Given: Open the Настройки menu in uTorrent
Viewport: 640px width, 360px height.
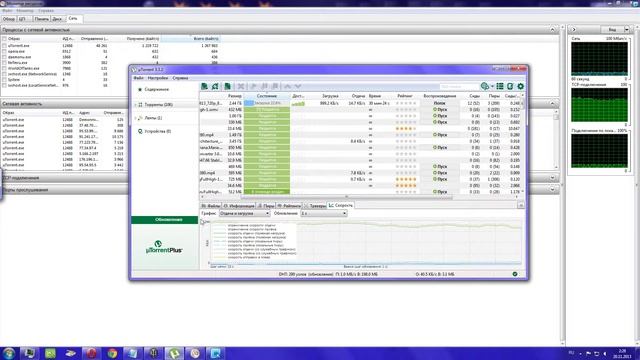Looking at the screenshot, I should pyautogui.click(x=158, y=78).
